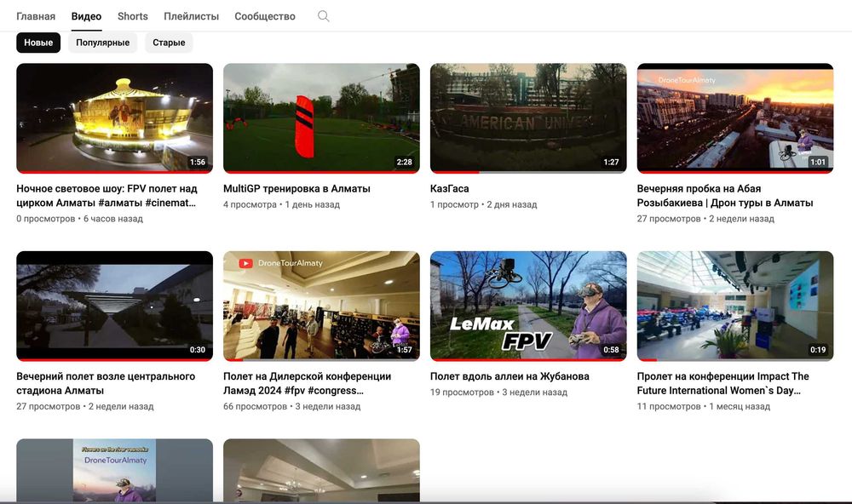
Task: Open the evening stadium flight thumbnail
Action: (x=115, y=306)
